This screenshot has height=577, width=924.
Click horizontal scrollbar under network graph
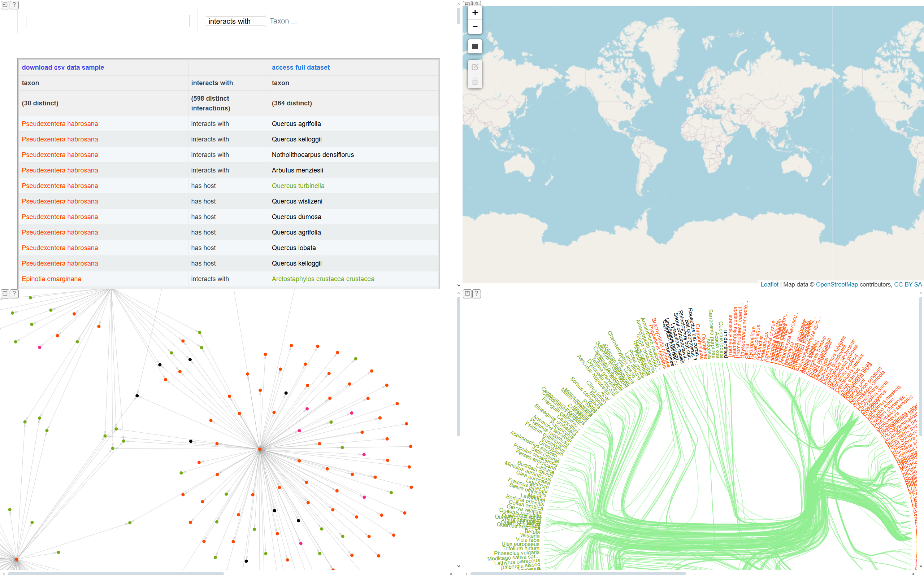pos(116,573)
